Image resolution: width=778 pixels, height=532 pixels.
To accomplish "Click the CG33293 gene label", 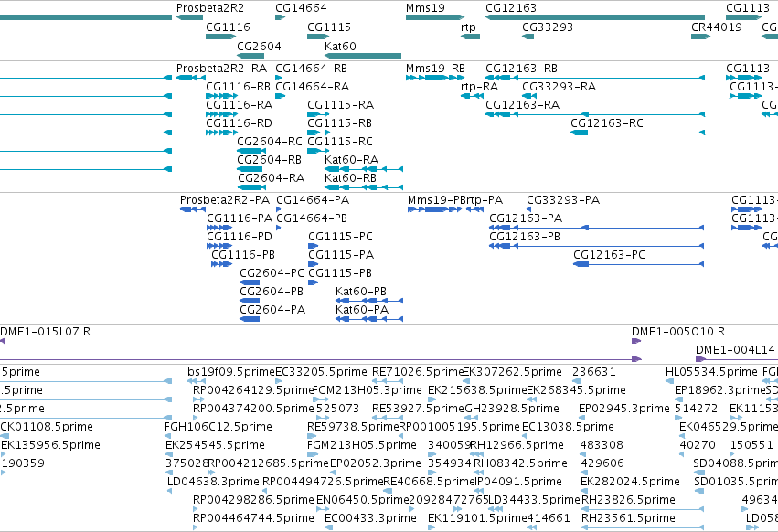I will point(548,27).
